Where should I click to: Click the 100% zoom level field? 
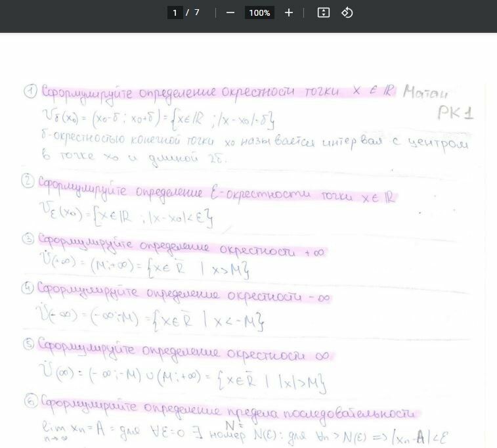pos(259,12)
